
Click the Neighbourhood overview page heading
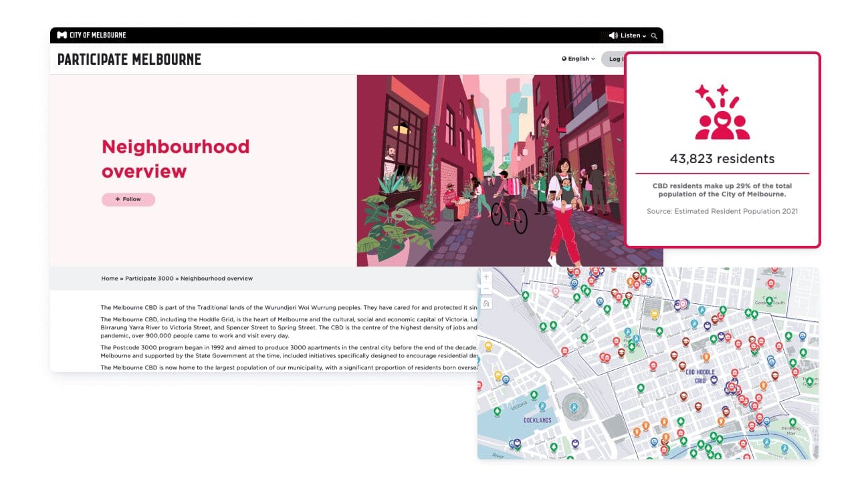pyautogui.click(x=175, y=158)
